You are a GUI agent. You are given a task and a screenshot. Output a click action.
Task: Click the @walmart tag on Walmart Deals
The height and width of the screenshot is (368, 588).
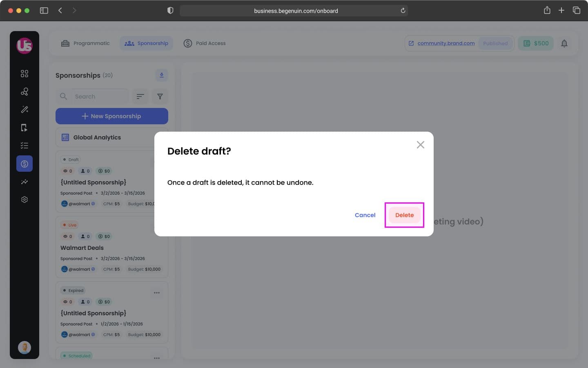(x=78, y=269)
